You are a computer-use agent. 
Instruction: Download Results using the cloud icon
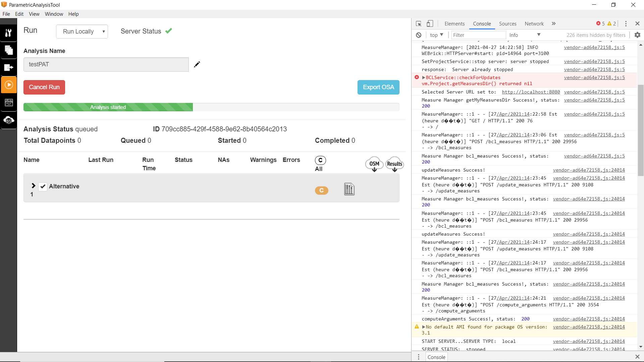point(394,164)
